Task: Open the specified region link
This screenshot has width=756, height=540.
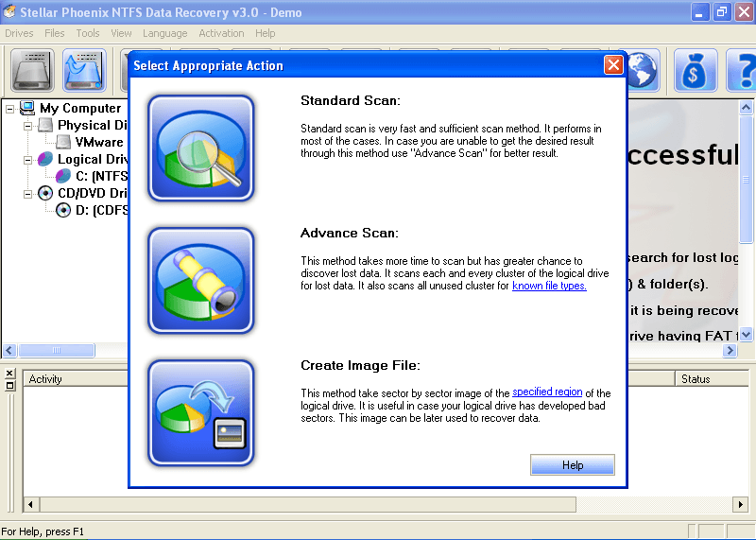Action: tap(547, 392)
